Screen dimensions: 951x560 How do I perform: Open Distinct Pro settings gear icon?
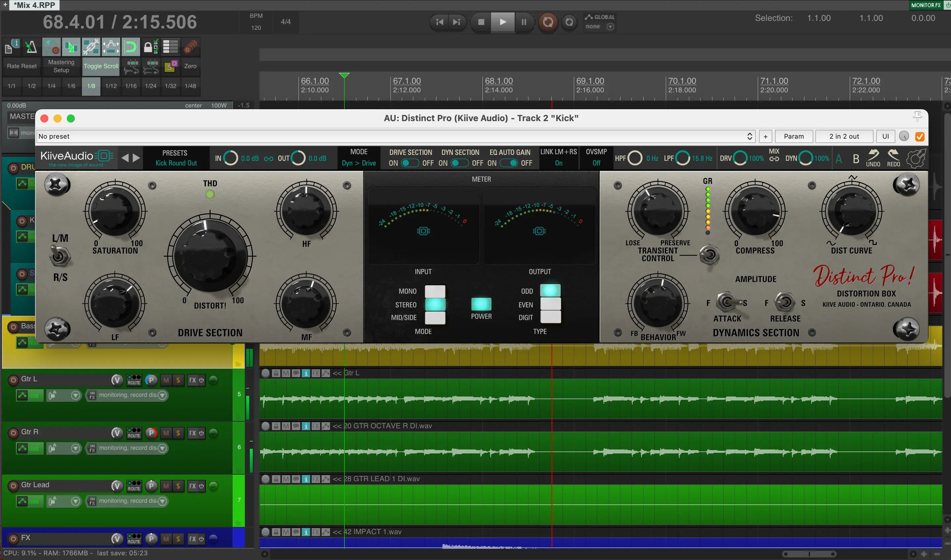tap(916, 158)
